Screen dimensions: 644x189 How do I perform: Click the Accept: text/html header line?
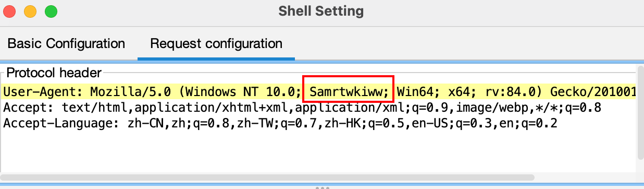[x=302, y=108]
